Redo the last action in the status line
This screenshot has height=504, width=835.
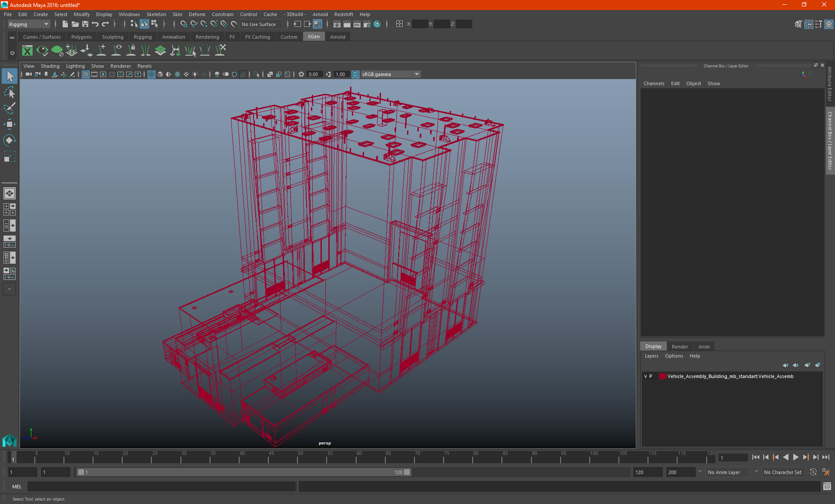tap(105, 24)
